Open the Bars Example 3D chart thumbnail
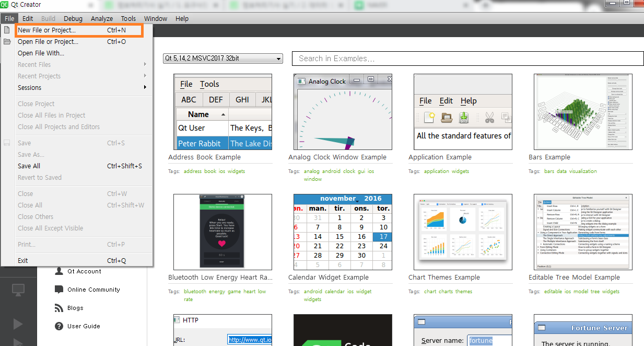Viewport: 644px width, 346px height. click(x=583, y=112)
